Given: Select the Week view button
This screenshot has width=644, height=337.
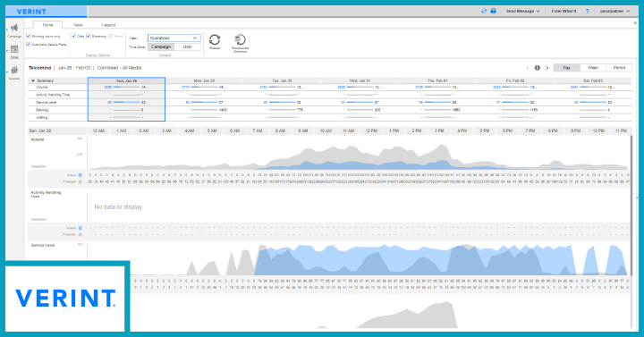Looking at the screenshot, I should pyautogui.click(x=593, y=68).
